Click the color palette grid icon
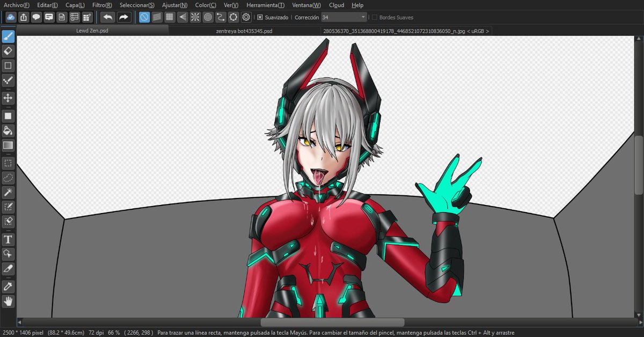The width and height of the screenshot is (644, 337). [x=87, y=17]
